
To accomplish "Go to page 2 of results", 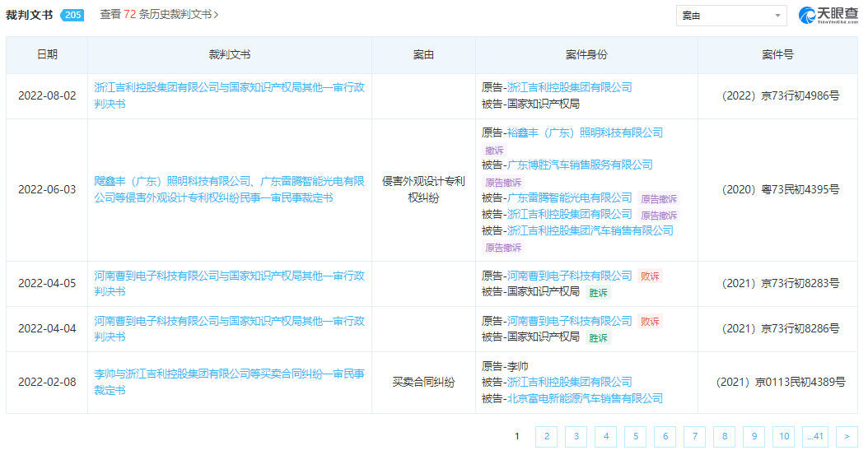I will (x=546, y=436).
